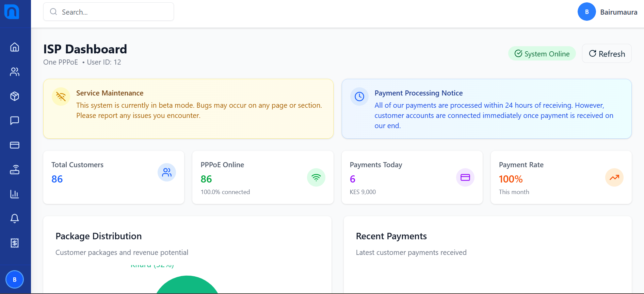Open the Bairumaura account name
This screenshot has width=644, height=294.
point(619,12)
